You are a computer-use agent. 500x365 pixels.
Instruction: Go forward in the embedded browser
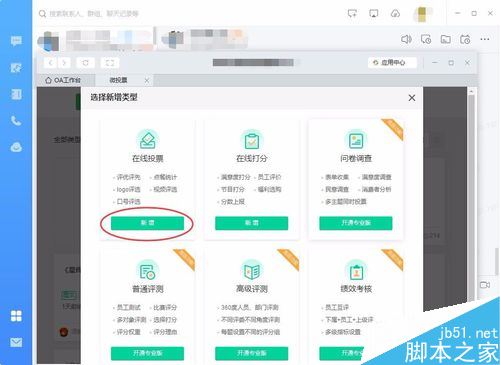(64, 63)
